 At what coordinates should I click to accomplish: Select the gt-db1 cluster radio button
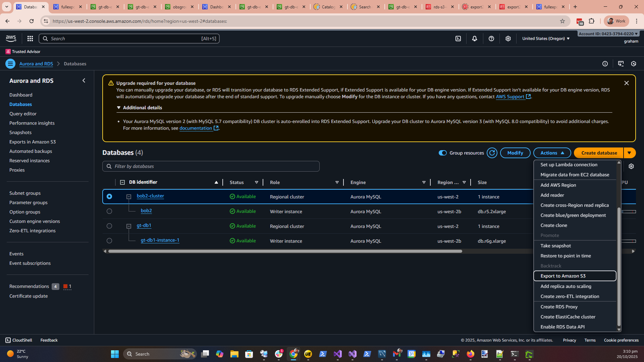(109, 226)
